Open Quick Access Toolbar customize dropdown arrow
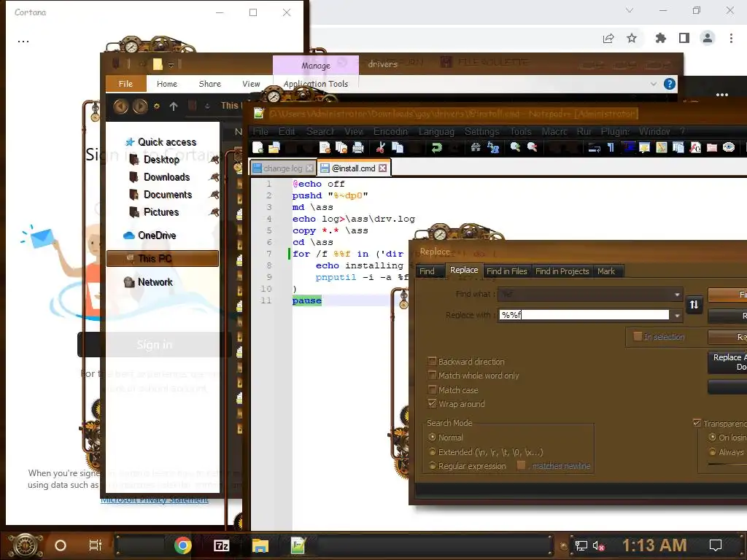 pos(171,65)
